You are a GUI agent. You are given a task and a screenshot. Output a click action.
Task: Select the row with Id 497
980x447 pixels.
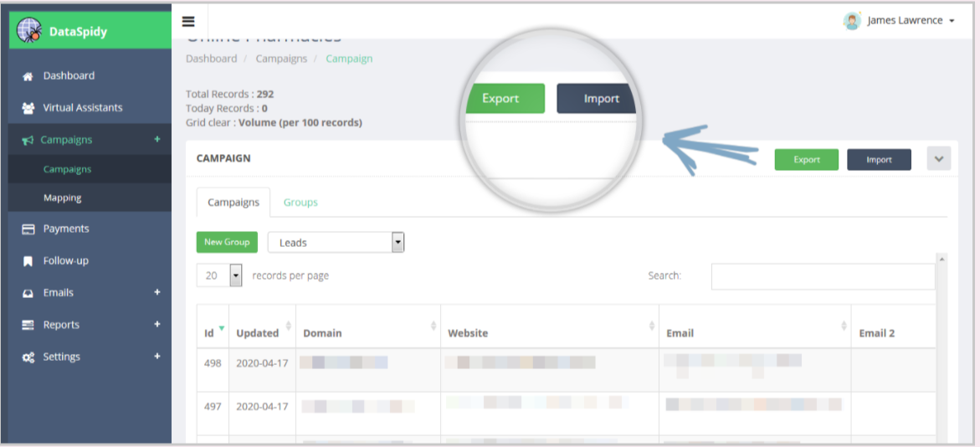[567, 414]
